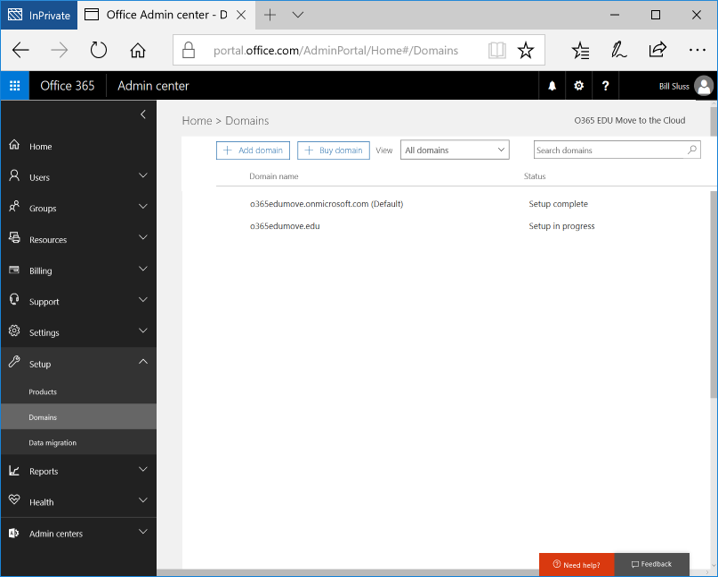Open the Office 365 app launcher waffle
Screen dimensions: 718x577
pyautogui.click(x=14, y=86)
